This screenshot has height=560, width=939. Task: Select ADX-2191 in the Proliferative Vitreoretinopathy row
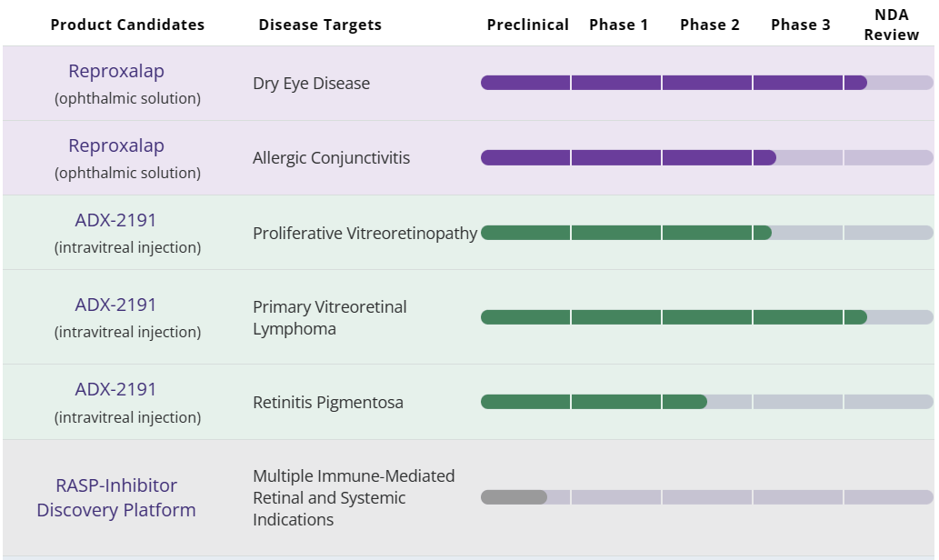tap(116, 220)
